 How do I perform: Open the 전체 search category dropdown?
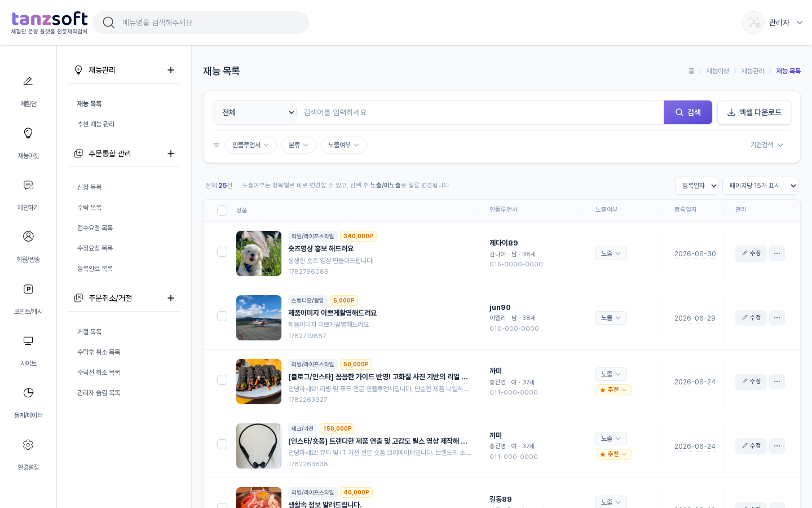click(255, 112)
